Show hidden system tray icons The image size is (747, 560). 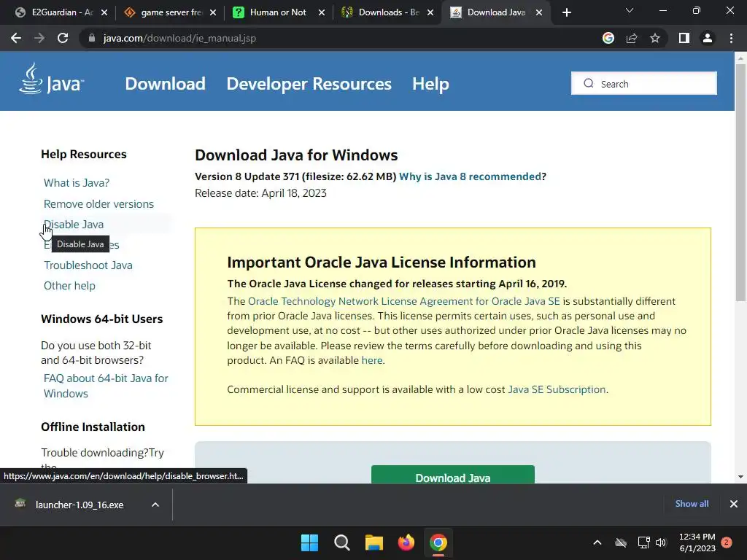pos(597,542)
